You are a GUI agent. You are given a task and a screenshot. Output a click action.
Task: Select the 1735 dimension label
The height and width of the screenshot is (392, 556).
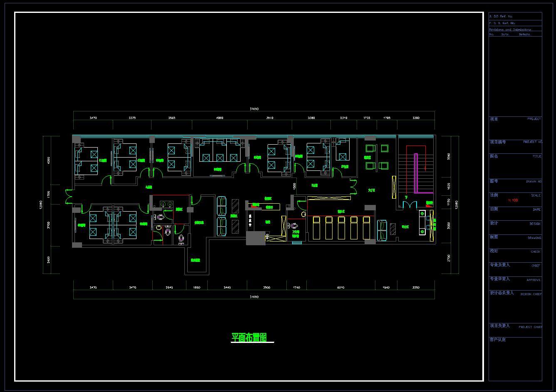367,118
